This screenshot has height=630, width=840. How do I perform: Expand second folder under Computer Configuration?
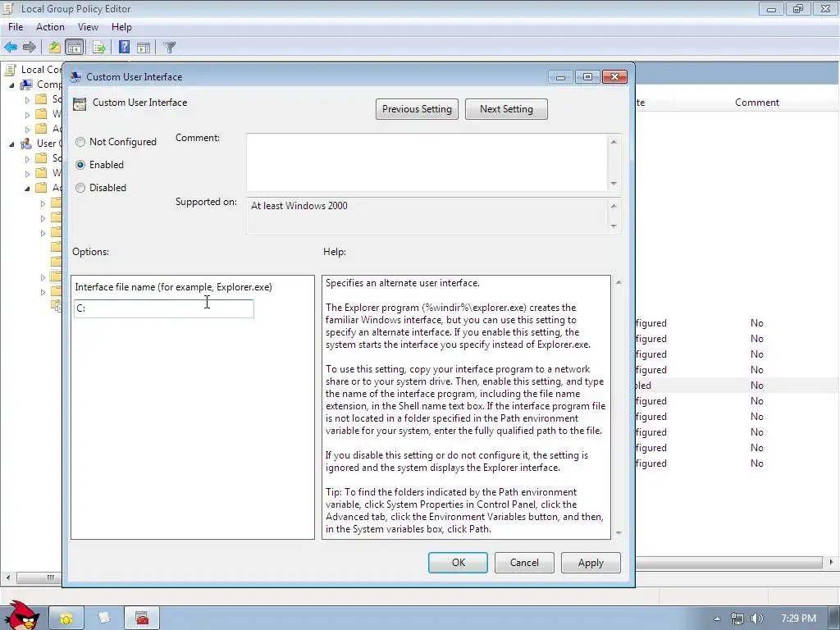pos(27,115)
